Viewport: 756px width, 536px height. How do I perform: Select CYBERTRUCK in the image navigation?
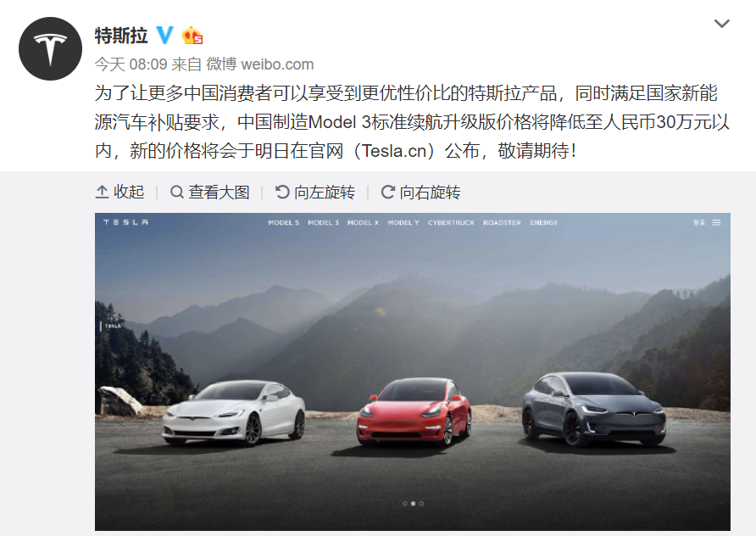(451, 222)
